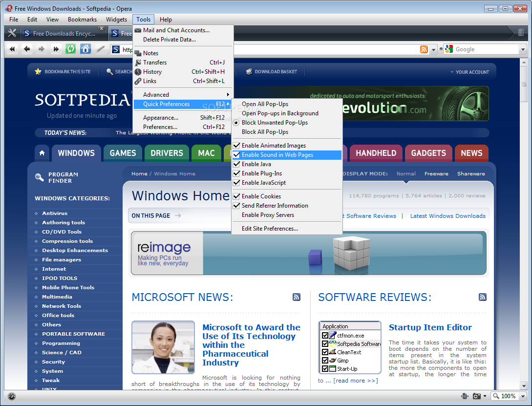Click the Bookmark This Site star
Viewport: 532px width, 406px height.
pos(38,71)
